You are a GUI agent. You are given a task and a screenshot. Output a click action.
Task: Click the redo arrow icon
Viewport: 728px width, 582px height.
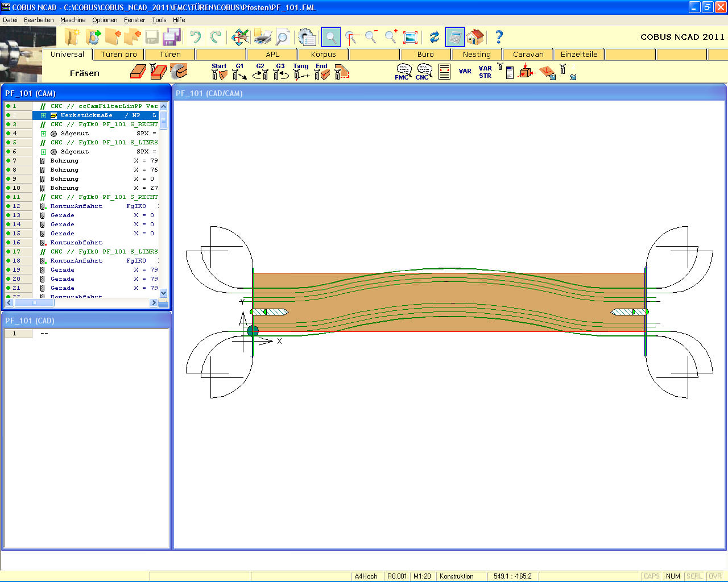click(x=215, y=37)
